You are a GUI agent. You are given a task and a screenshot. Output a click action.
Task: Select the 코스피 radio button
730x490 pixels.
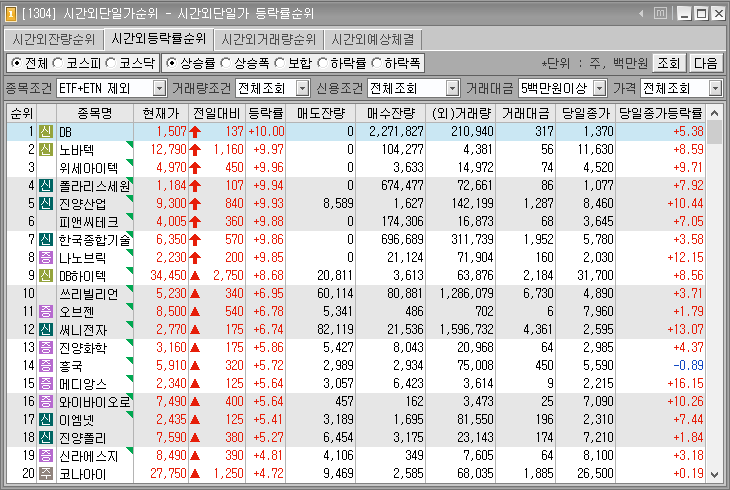coord(58,63)
